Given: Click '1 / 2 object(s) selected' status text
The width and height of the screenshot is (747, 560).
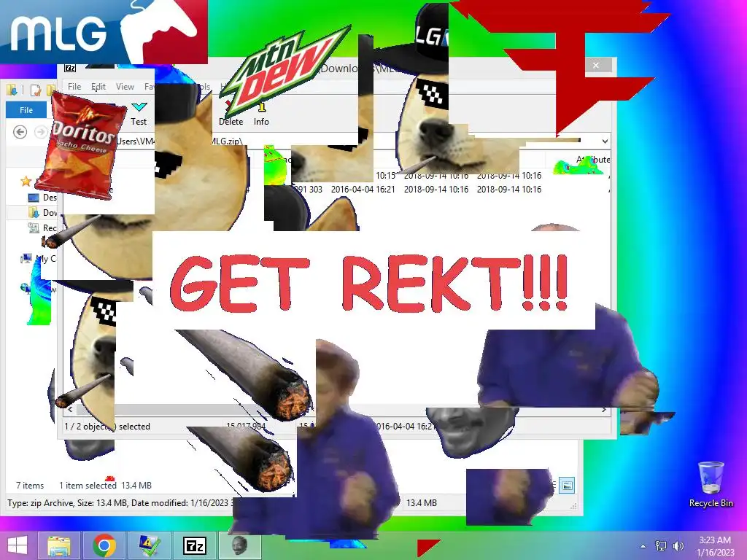Looking at the screenshot, I should 107,426.
